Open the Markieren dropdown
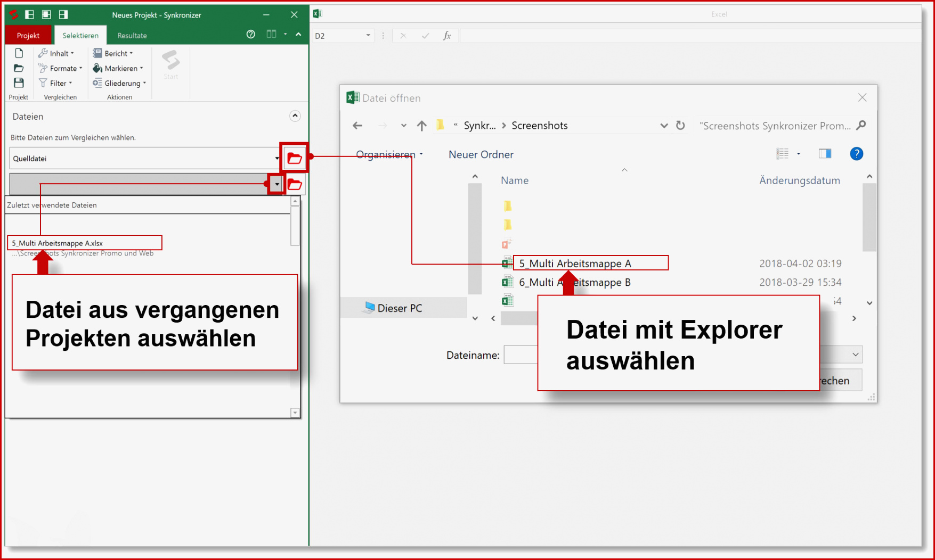This screenshot has width=935, height=560. [x=118, y=68]
